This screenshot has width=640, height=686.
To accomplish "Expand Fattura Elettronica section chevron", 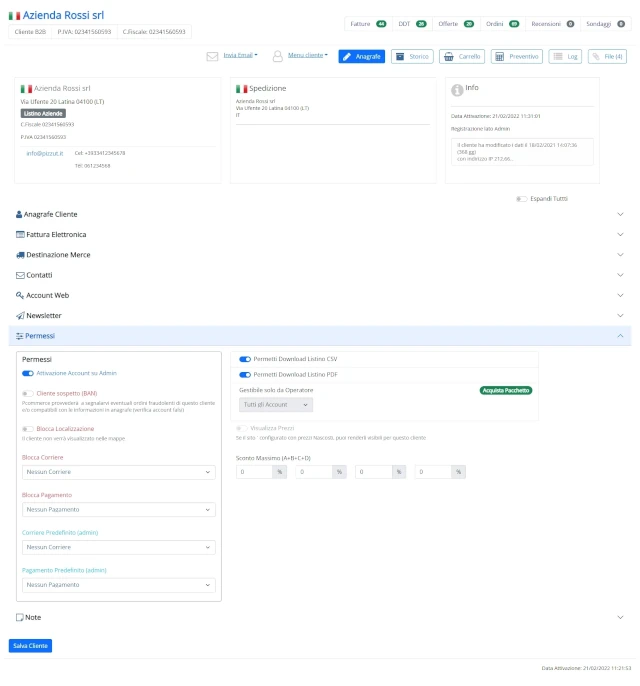I will point(620,234).
